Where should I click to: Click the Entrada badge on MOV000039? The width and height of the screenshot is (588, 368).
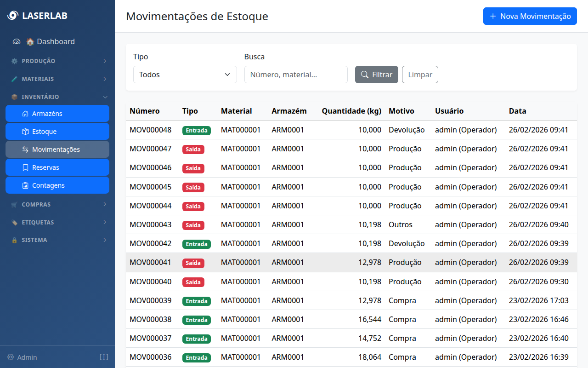click(x=197, y=301)
